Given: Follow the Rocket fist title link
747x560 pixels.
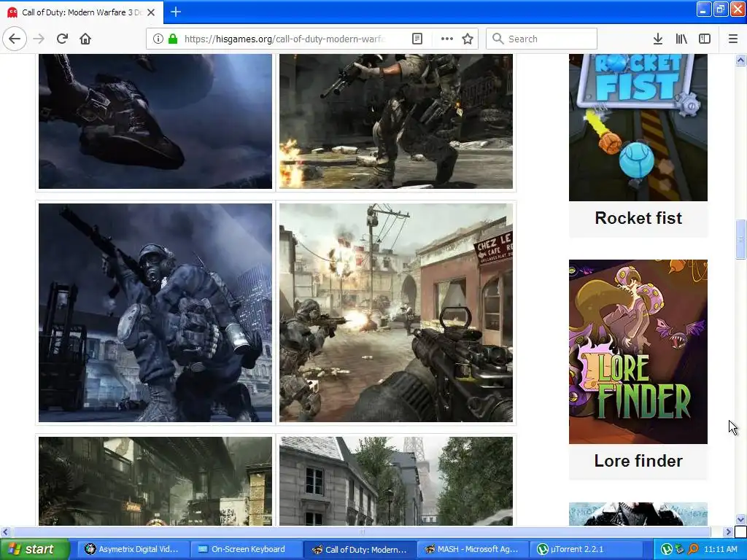Looking at the screenshot, I should [x=638, y=218].
